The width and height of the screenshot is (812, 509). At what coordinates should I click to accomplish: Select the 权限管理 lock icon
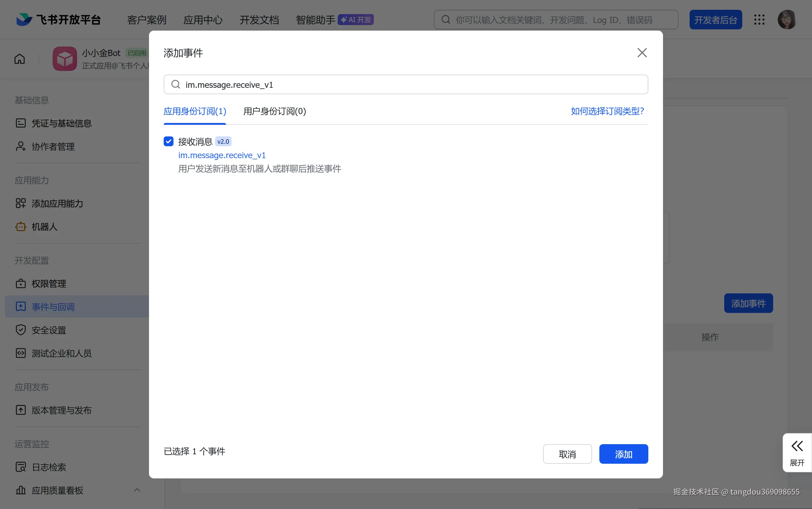point(20,284)
